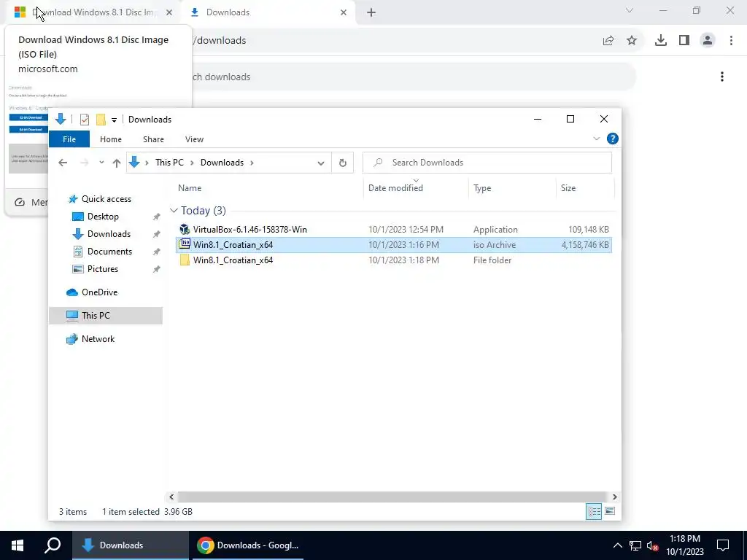The height and width of the screenshot is (560, 747).
Task: Sort files by Type column header
Action: point(482,188)
